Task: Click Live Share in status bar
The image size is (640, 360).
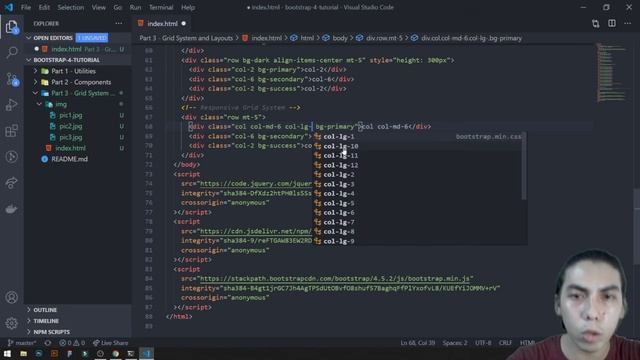Action: coord(110,343)
